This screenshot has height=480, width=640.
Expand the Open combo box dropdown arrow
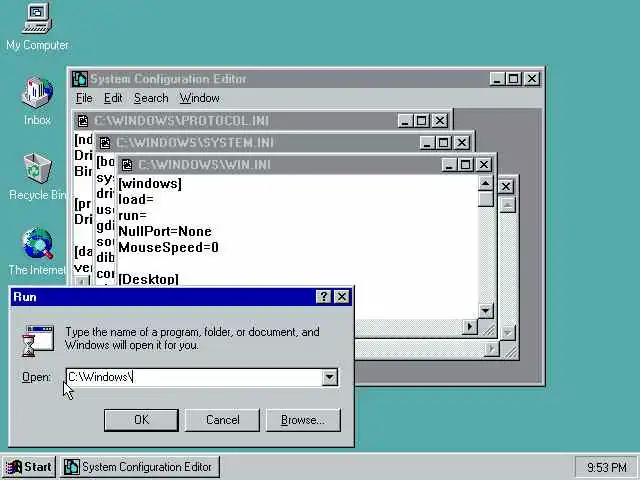pyautogui.click(x=329, y=377)
